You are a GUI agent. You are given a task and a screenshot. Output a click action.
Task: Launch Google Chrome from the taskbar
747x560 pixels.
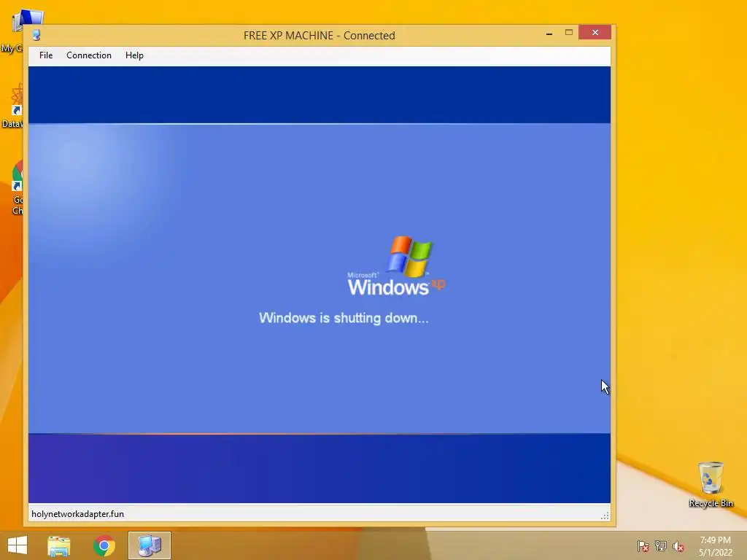tap(104, 545)
